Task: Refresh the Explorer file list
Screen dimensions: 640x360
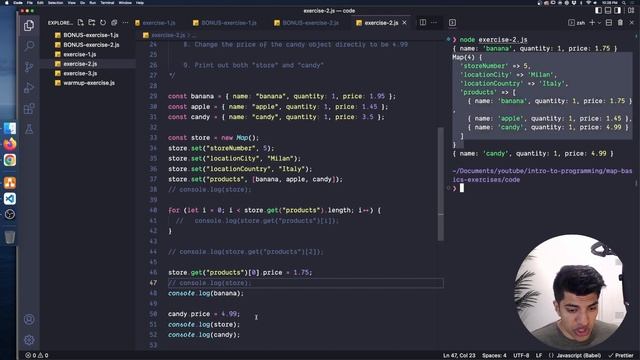Action: pyautogui.click(x=103, y=22)
